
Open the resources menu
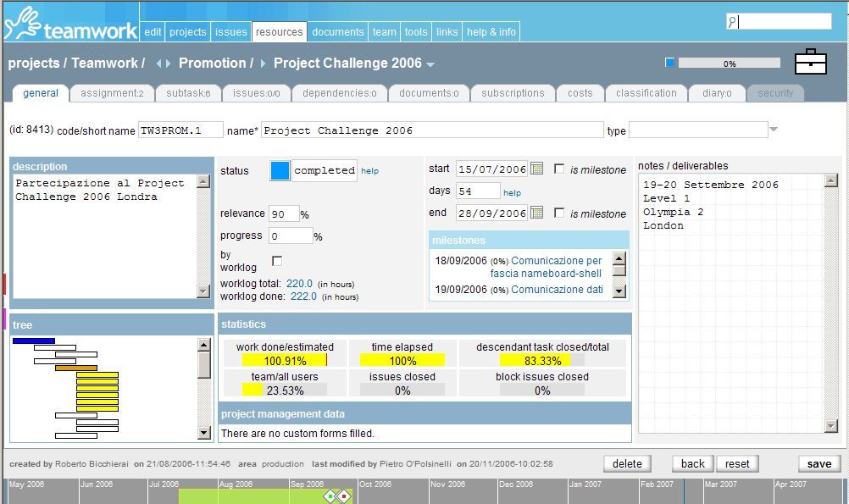(x=279, y=32)
